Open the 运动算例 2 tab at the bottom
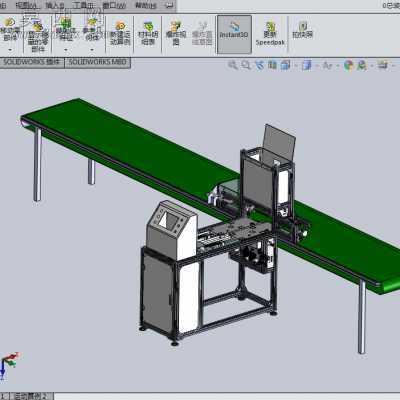 (x=32, y=396)
